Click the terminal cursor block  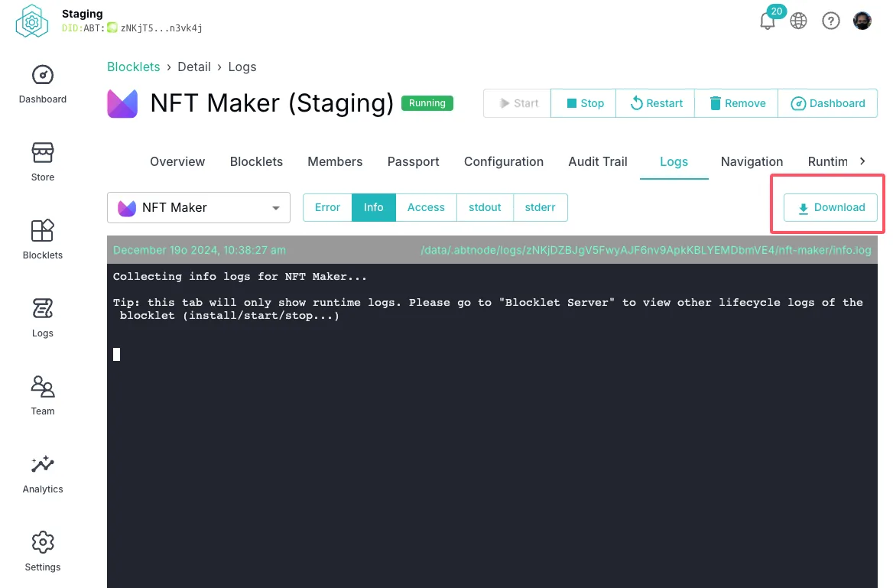(x=117, y=354)
